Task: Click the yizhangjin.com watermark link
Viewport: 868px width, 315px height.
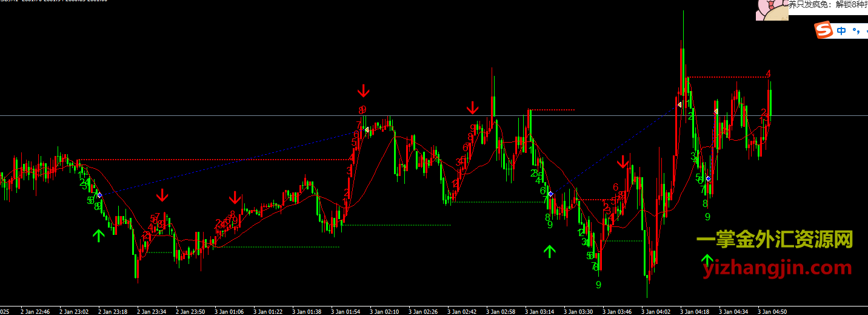Action: click(778, 268)
